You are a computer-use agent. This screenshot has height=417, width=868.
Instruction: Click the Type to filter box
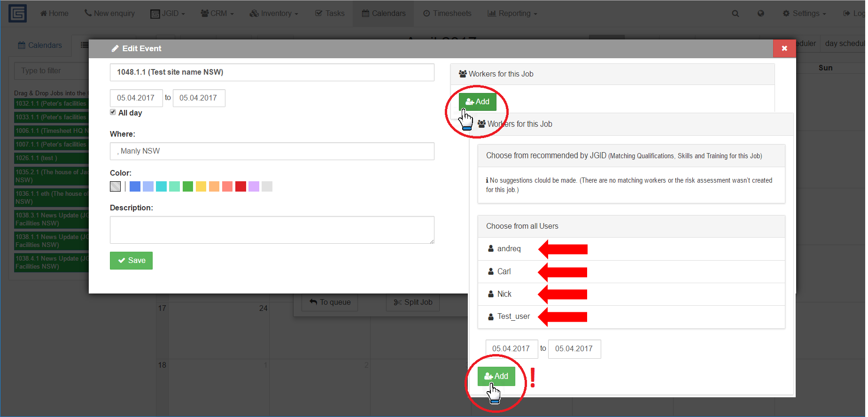pos(52,71)
